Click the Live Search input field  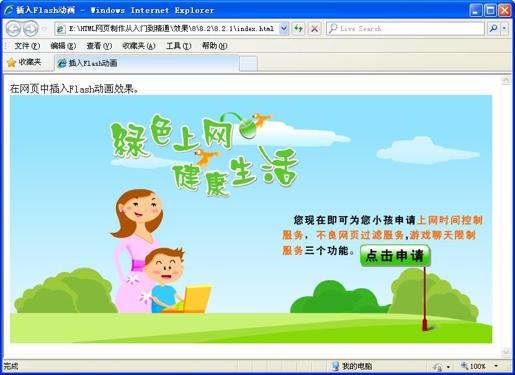pyautogui.click(x=405, y=29)
